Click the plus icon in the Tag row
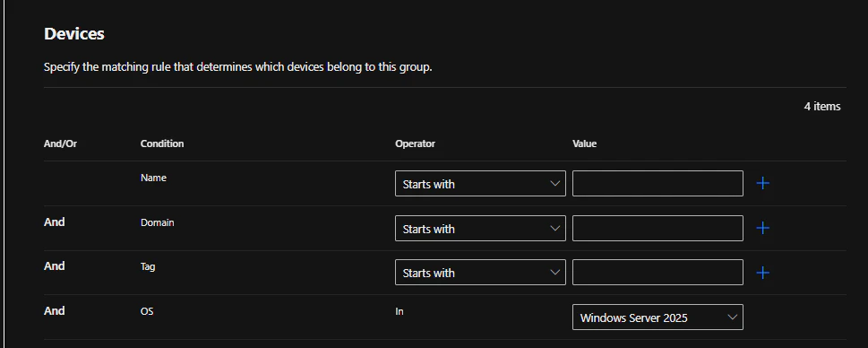The height and width of the screenshot is (348, 868). (x=763, y=273)
